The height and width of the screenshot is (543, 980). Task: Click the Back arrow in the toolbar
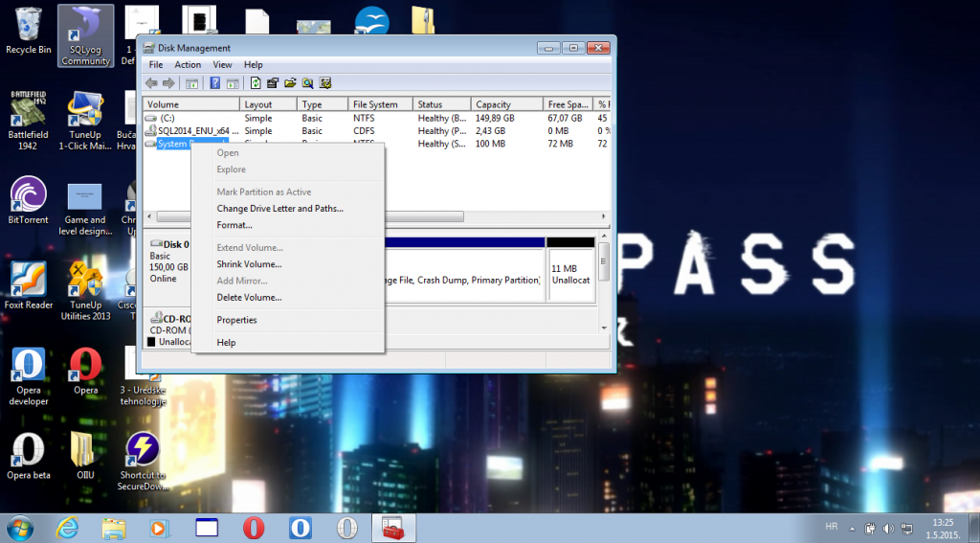(x=151, y=83)
